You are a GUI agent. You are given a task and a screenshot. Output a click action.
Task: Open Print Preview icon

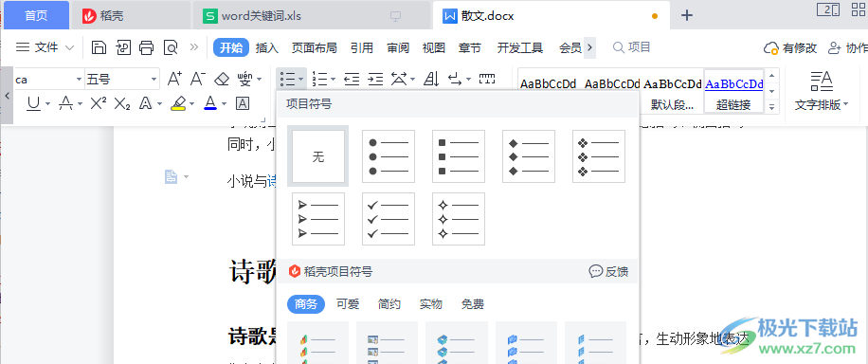171,47
